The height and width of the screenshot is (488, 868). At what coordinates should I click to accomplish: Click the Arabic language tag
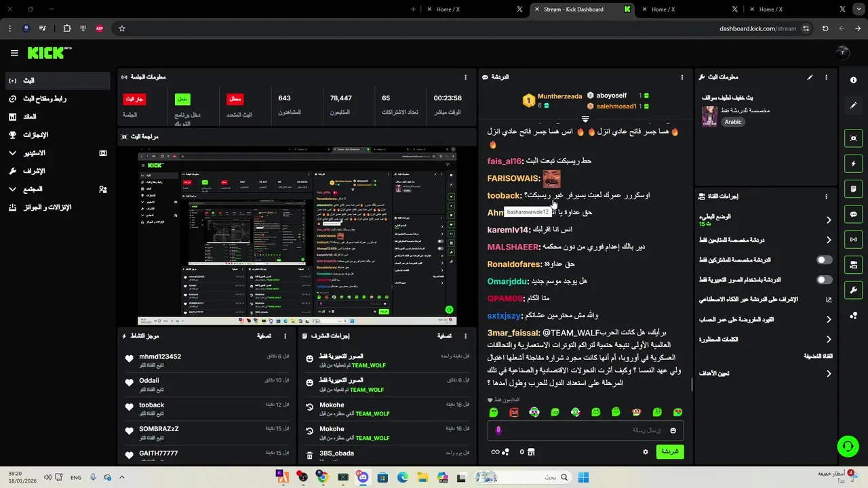[733, 122]
